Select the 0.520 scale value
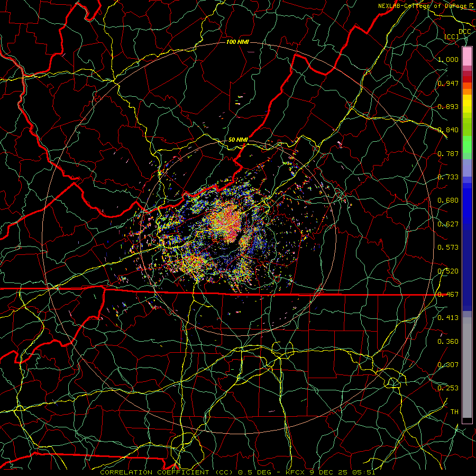This screenshot has height=476, width=476. [x=448, y=271]
